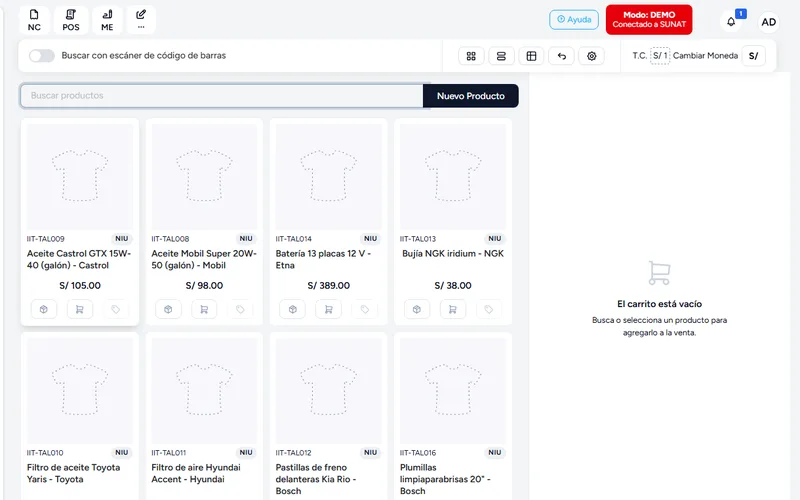Click Filtro de aceite Toyota product image

pyautogui.click(x=80, y=391)
